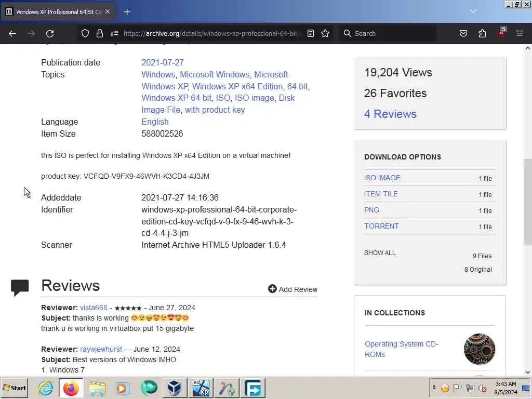The height and width of the screenshot is (399, 532).
Task: Focus the Search box
Action: coord(388,33)
